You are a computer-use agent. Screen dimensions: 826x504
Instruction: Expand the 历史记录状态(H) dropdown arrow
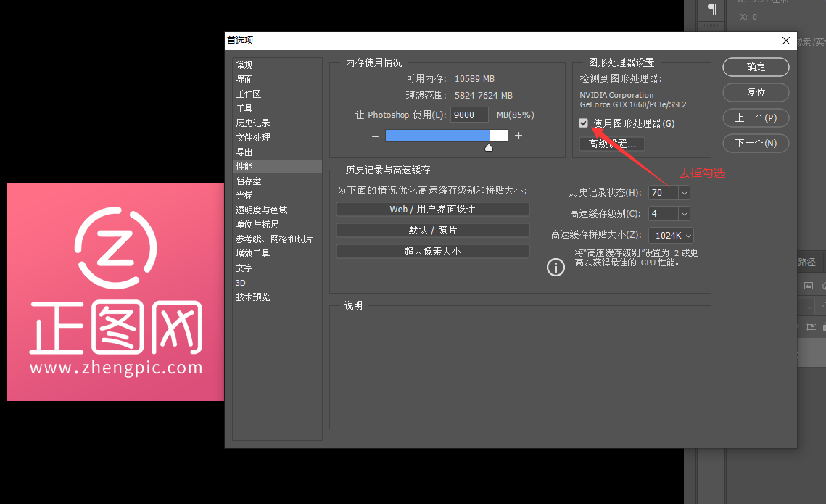[684, 193]
